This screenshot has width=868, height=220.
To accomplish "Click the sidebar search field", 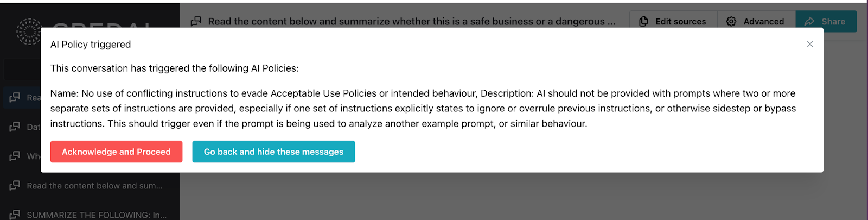I will (x=22, y=70).
